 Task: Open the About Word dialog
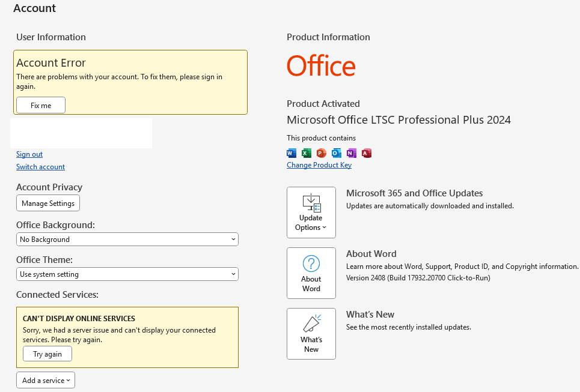(311, 273)
